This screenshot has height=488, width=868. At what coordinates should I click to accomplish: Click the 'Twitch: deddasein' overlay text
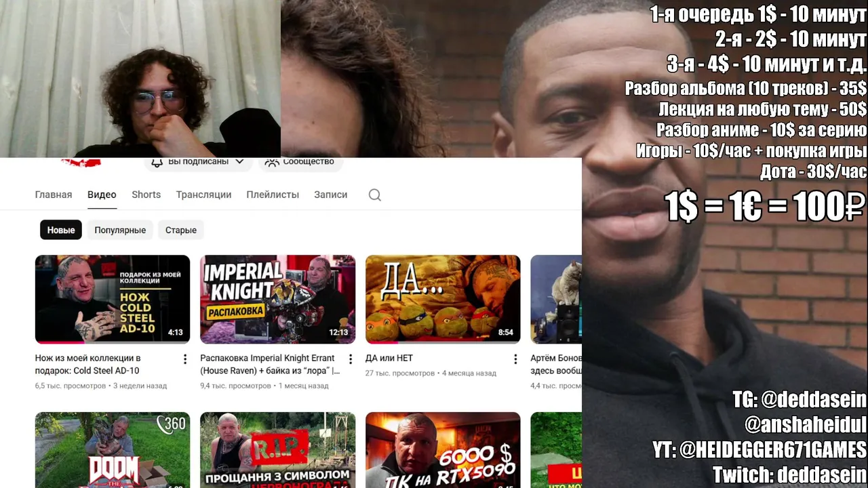click(790, 475)
